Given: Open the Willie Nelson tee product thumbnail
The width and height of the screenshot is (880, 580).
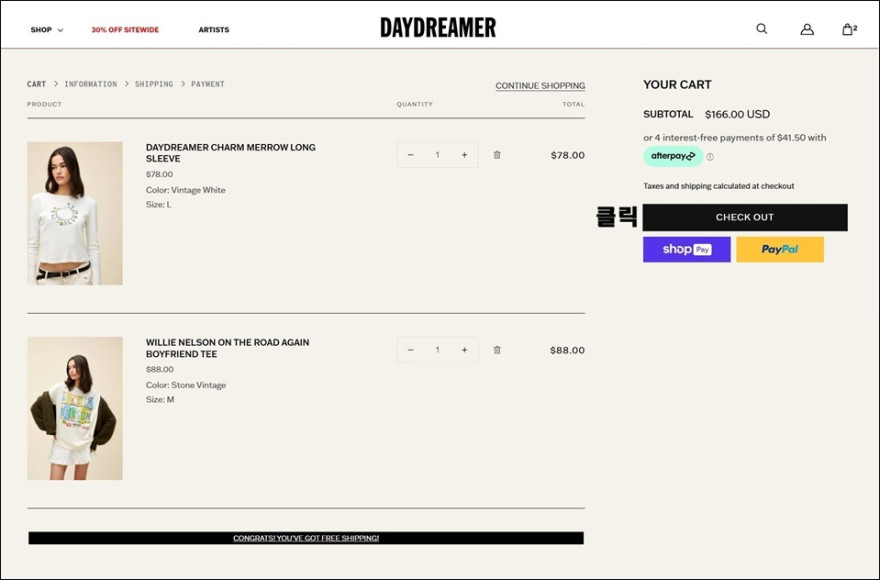Looking at the screenshot, I should pyautogui.click(x=75, y=408).
